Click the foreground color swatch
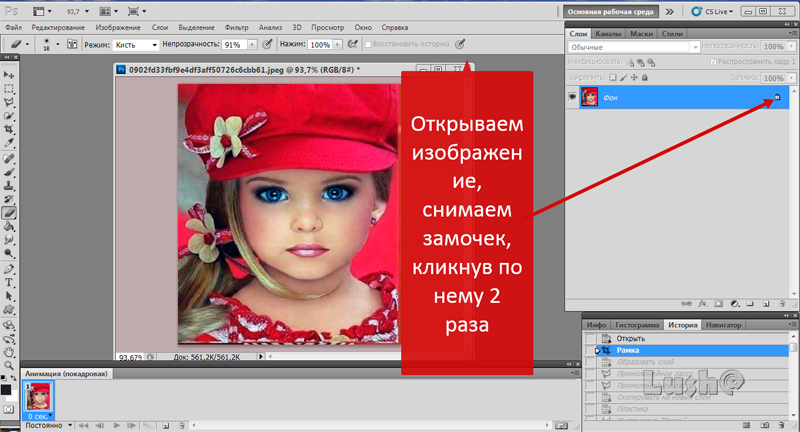 (x=6, y=390)
